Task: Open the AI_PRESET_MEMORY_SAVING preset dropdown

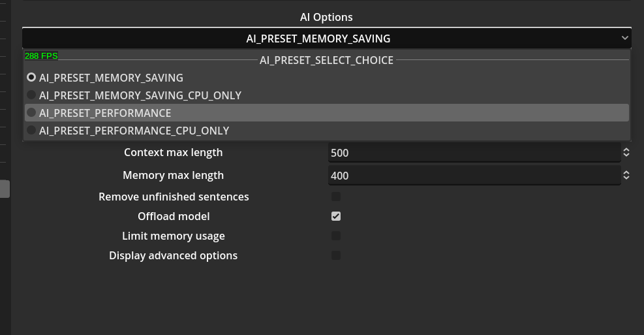Action: [318, 39]
